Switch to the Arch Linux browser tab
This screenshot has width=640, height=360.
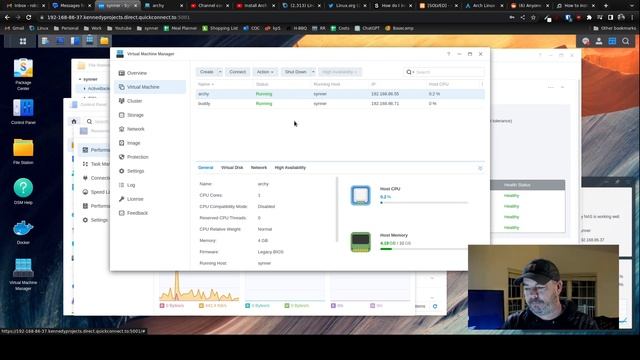coord(483,6)
